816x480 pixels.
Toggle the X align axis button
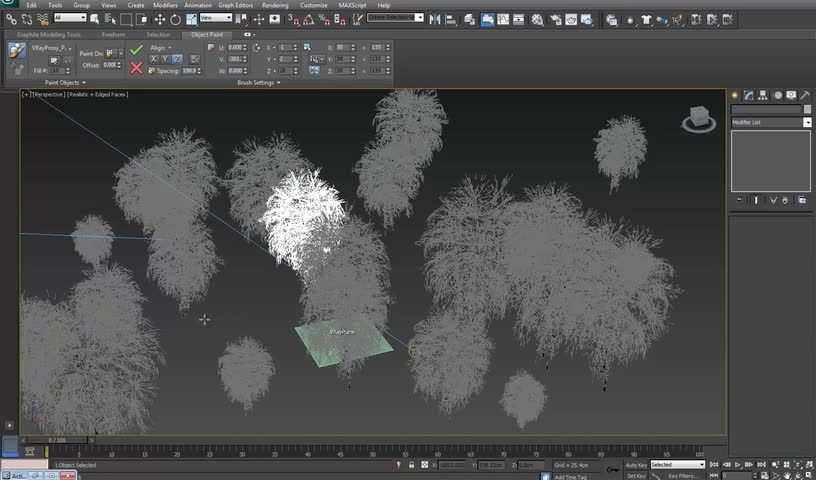click(x=154, y=59)
